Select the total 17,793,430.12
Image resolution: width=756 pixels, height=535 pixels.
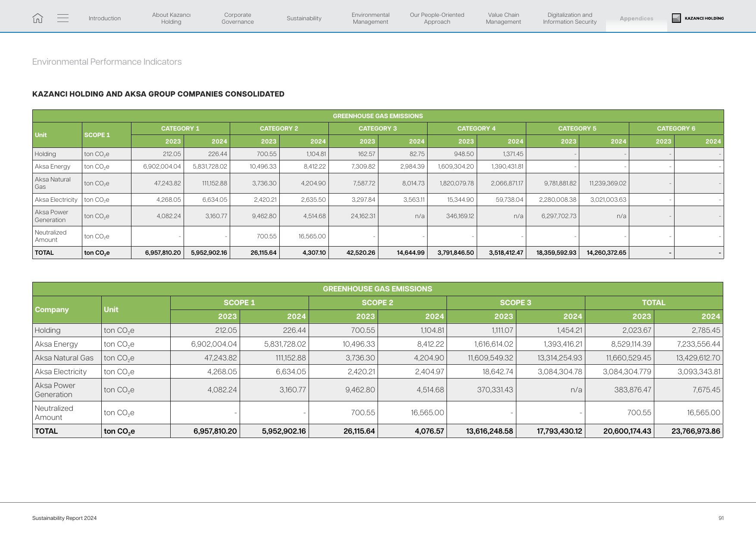(559, 431)
